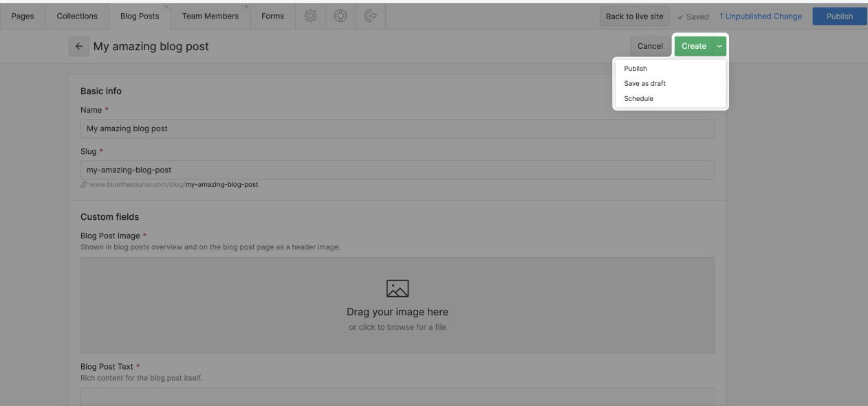
Task: Click Back to live site button
Action: coord(634,16)
